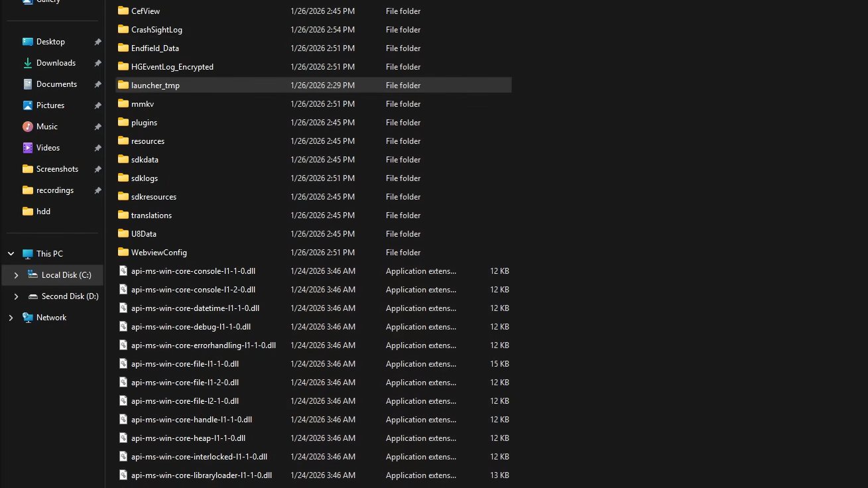Unpin Documents using its pin icon
The height and width of the screenshot is (488, 868).
click(97, 84)
